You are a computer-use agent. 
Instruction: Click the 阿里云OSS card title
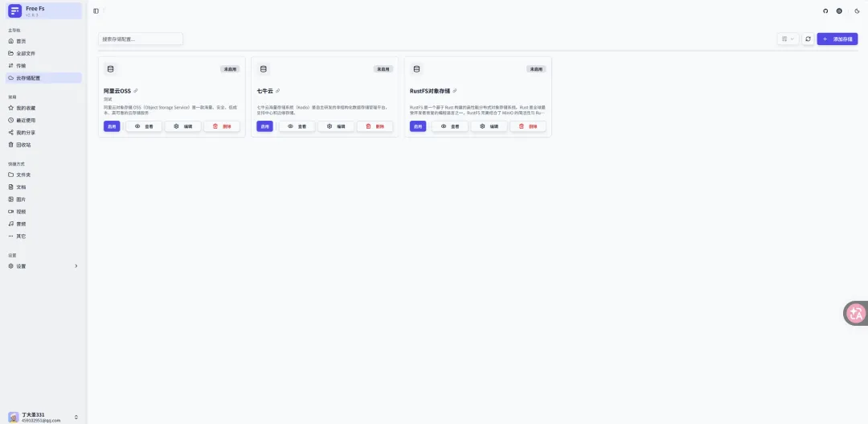[117, 91]
